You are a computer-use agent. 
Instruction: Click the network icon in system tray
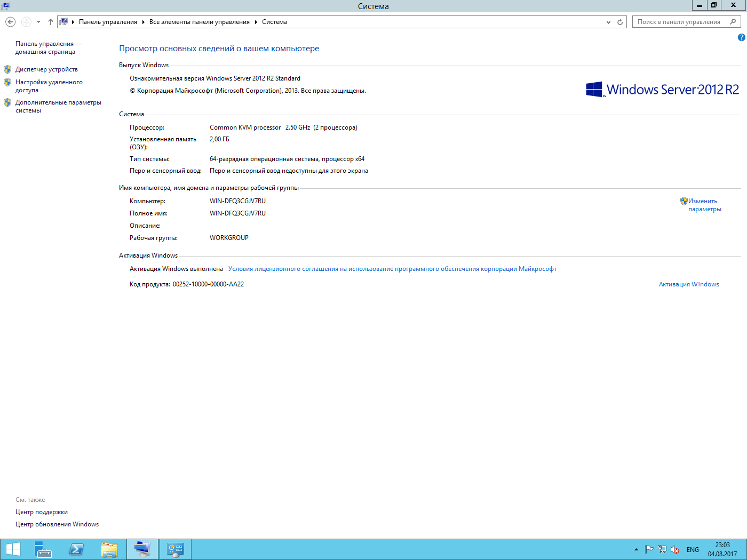tap(662, 549)
